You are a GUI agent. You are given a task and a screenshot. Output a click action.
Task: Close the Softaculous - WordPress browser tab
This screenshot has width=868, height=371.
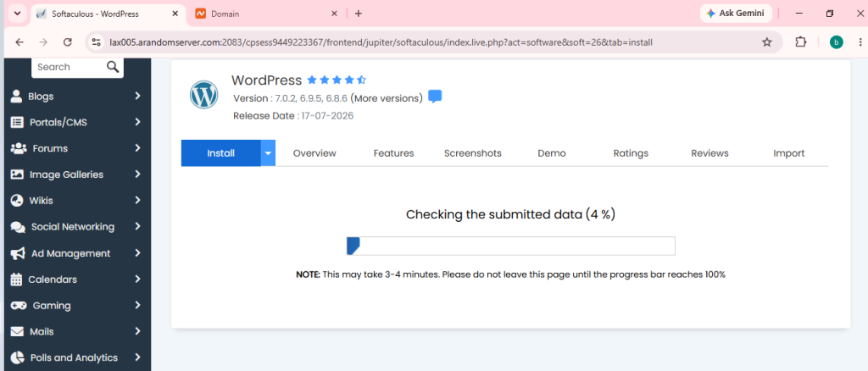(x=175, y=14)
